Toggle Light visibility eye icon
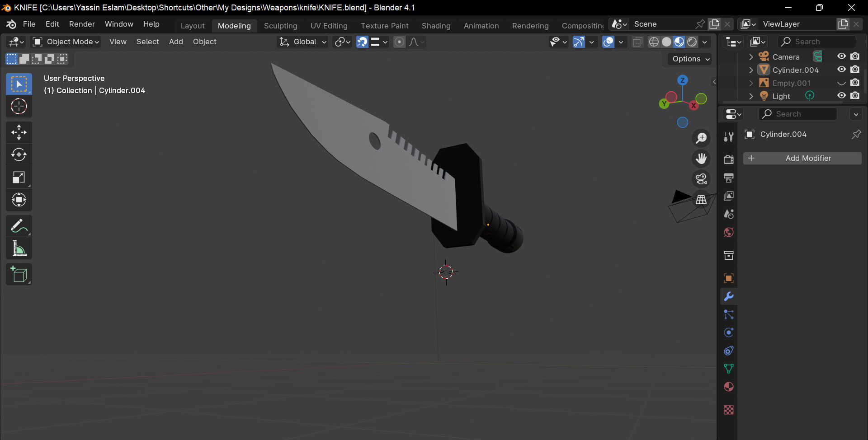This screenshot has height=440, width=868. pyautogui.click(x=841, y=96)
